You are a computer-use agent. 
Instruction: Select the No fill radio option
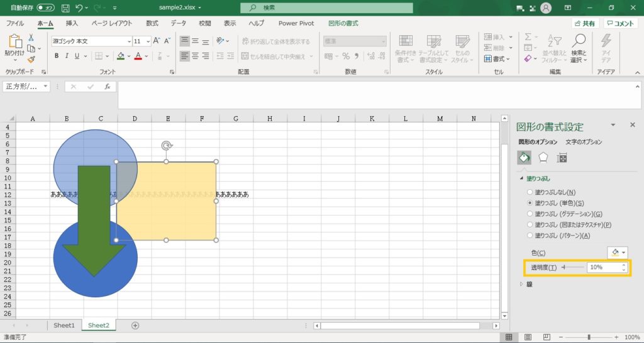pyautogui.click(x=530, y=192)
